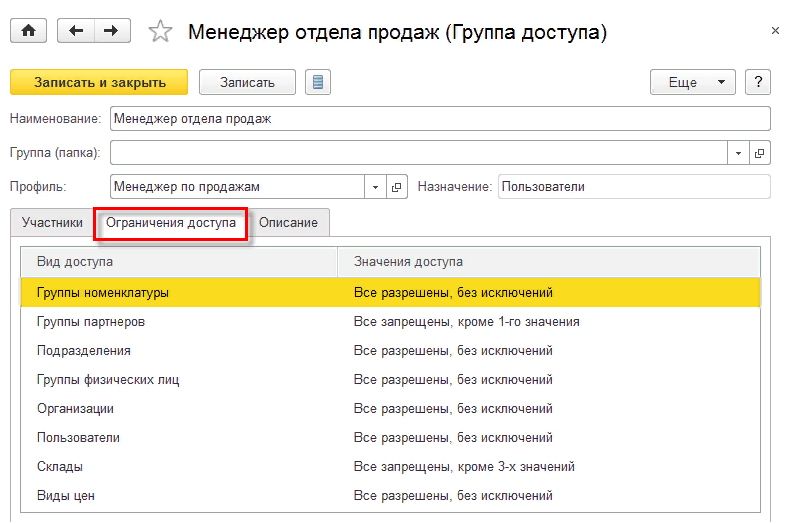Click Записать и закрыть button
The width and height of the screenshot is (793, 524).
click(98, 82)
